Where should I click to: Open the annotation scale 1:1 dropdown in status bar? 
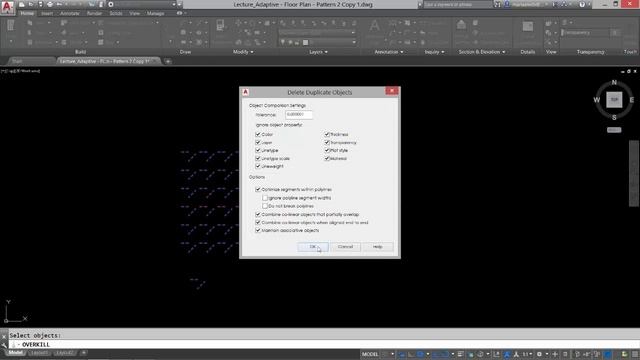point(527,354)
